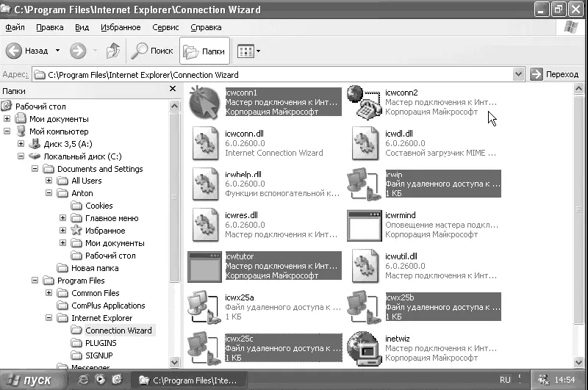This screenshot has width=588, height=390.
Task: Select the icwhelp.dll file icon
Action: pos(205,184)
